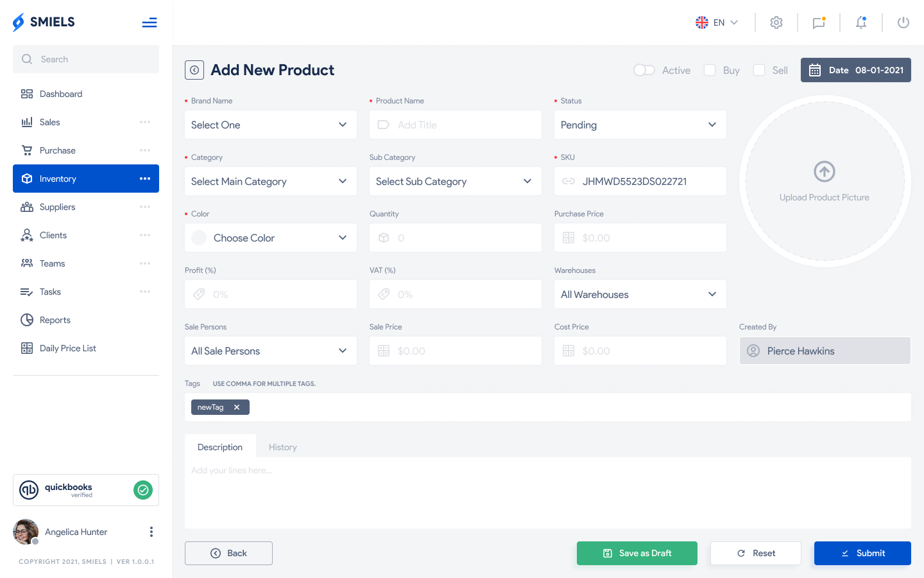Remove the newTag tag with X
The width and height of the screenshot is (924, 578).
click(237, 407)
